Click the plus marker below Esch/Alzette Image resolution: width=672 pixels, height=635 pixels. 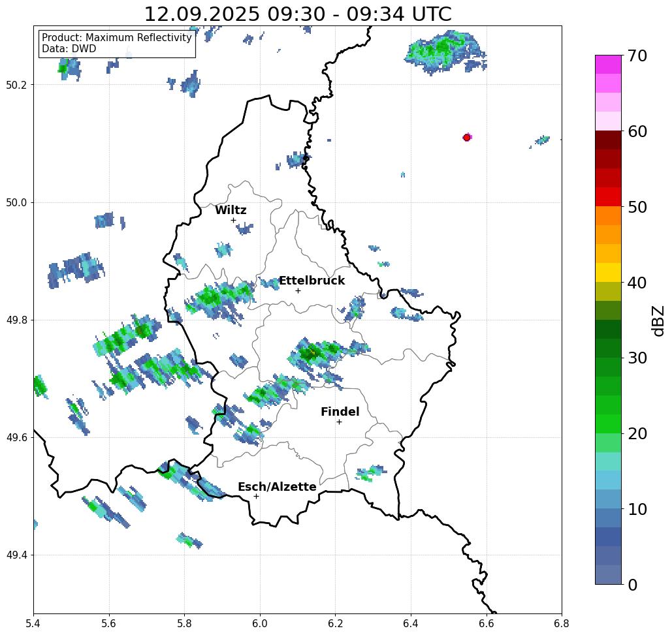click(x=256, y=497)
